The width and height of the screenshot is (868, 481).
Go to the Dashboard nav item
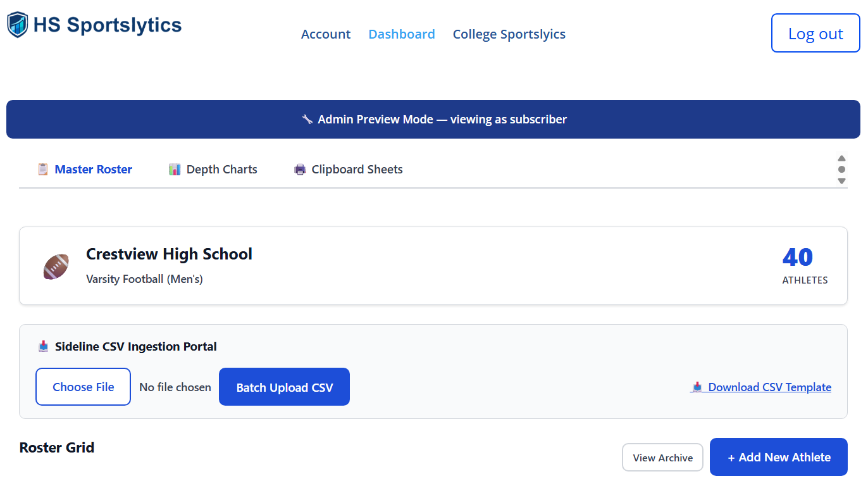coord(402,34)
